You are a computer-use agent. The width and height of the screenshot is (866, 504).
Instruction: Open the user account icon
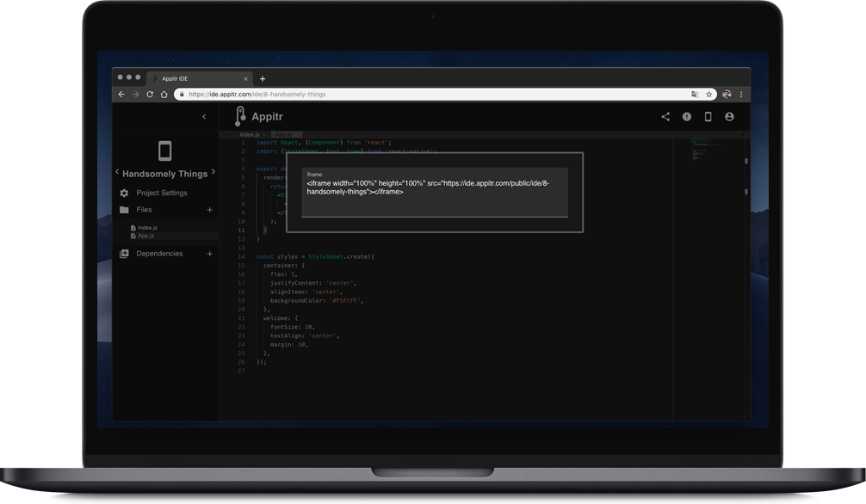(730, 116)
